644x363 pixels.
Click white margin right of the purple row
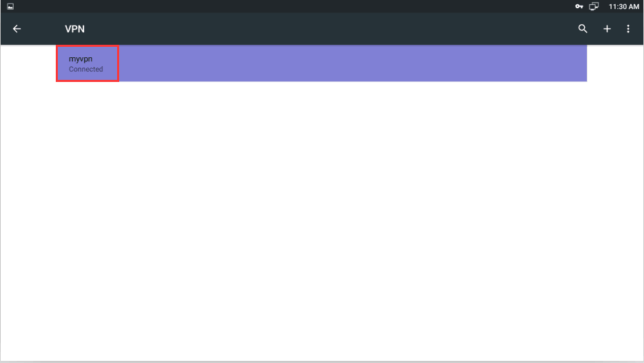(615, 63)
